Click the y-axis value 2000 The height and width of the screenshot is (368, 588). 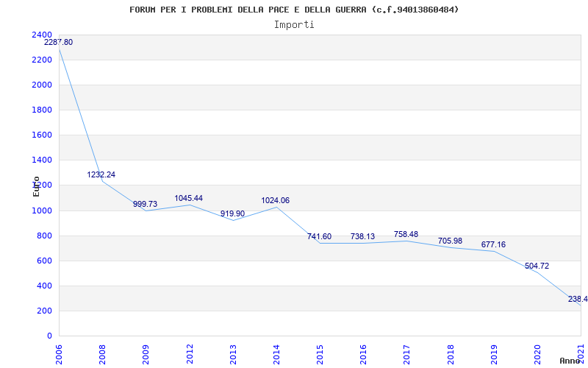(42, 85)
